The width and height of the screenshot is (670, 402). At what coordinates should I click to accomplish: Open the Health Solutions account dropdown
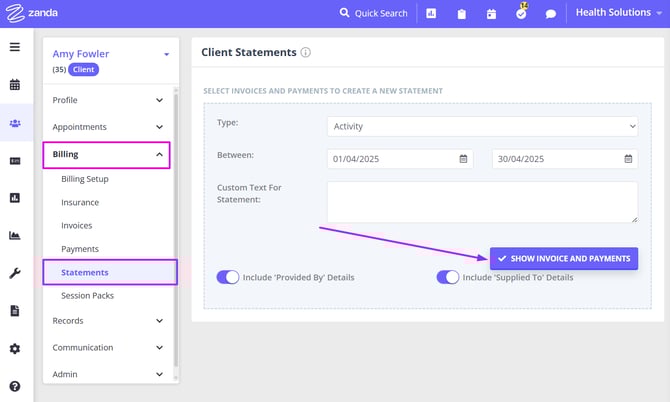tap(619, 13)
